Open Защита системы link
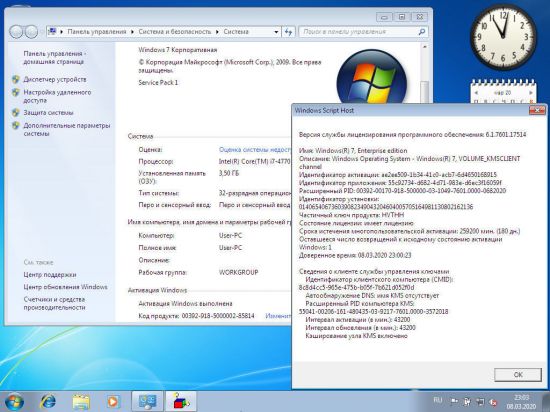550x412 pixels. point(48,113)
